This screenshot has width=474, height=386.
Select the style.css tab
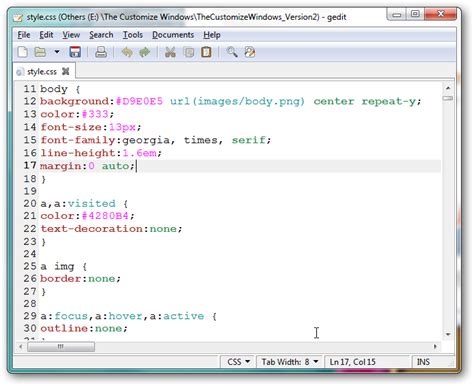point(42,72)
